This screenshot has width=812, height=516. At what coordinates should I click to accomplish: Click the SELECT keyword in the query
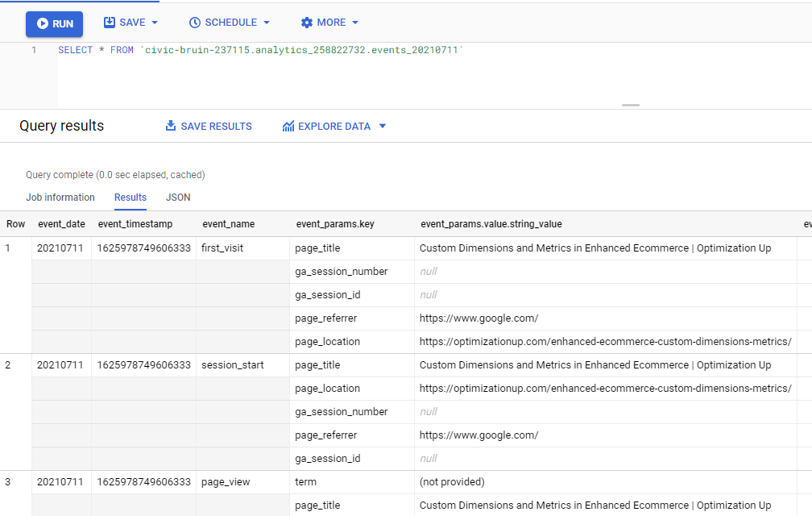75,50
